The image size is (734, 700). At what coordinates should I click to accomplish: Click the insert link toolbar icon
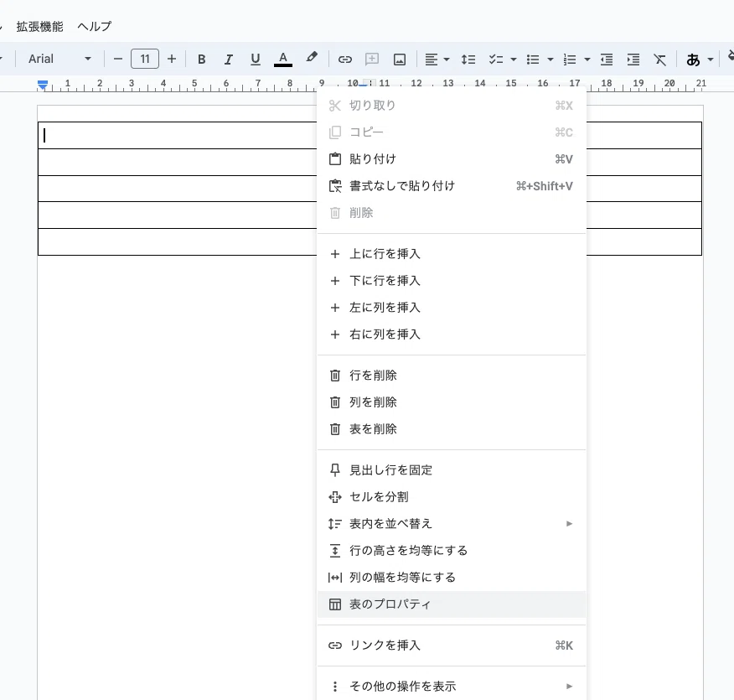tap(344, 59)
